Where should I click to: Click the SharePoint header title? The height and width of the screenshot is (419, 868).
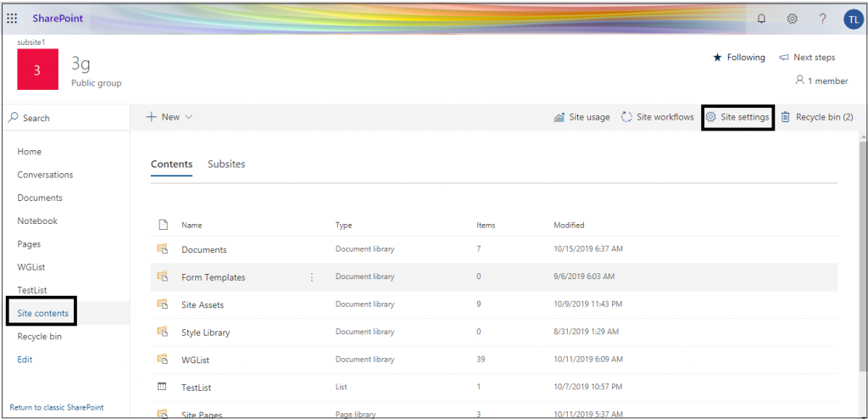coord(58,19)
